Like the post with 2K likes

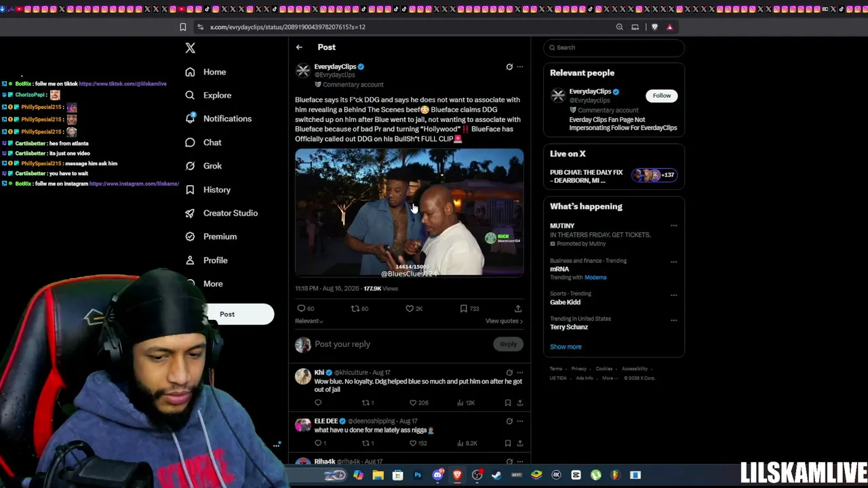point(414,308)
